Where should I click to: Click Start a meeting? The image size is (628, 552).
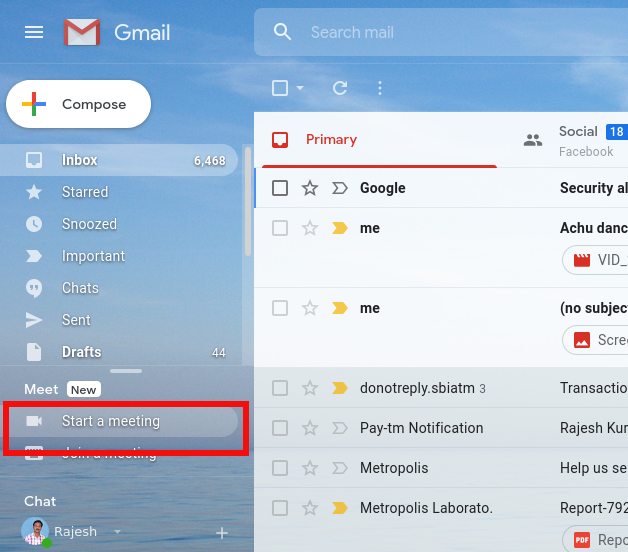(x=119, y=421)
